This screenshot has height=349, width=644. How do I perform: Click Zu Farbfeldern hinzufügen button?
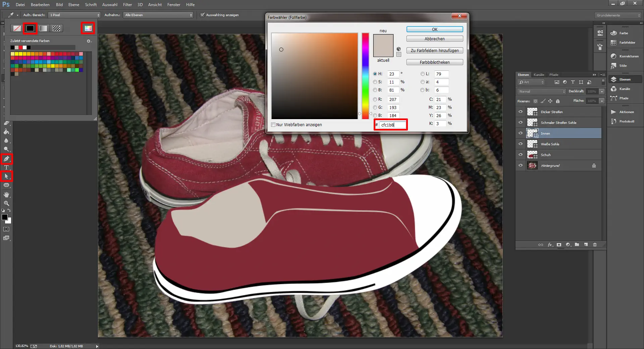pos(434,51)
